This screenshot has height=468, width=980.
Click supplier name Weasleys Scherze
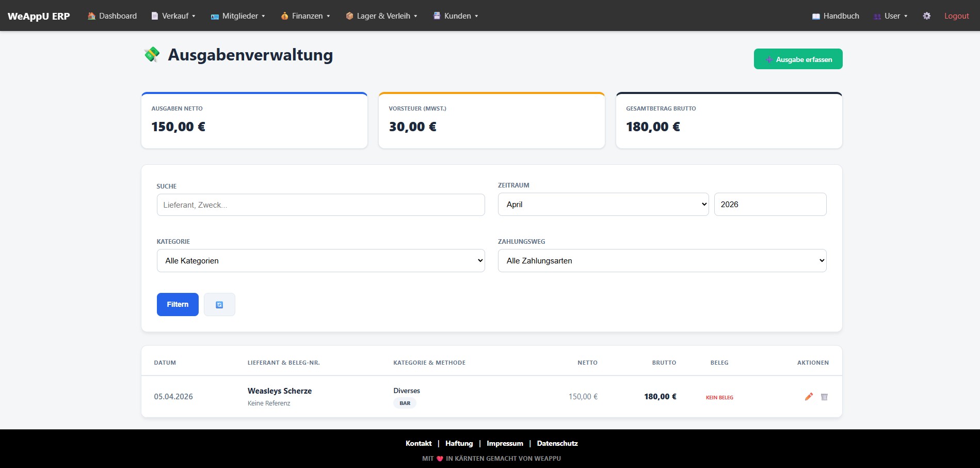pyautogui.click(x=280, y=391)
